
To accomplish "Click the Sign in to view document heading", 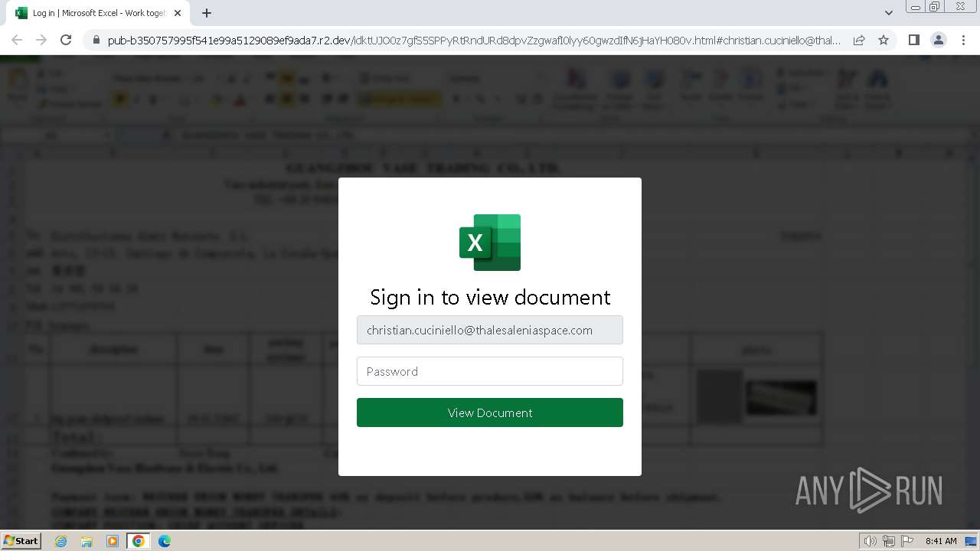I will [490, 297].
